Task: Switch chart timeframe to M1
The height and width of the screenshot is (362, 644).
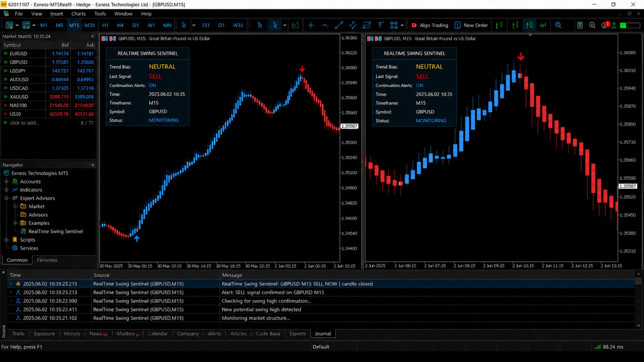Action: point(44,25)
